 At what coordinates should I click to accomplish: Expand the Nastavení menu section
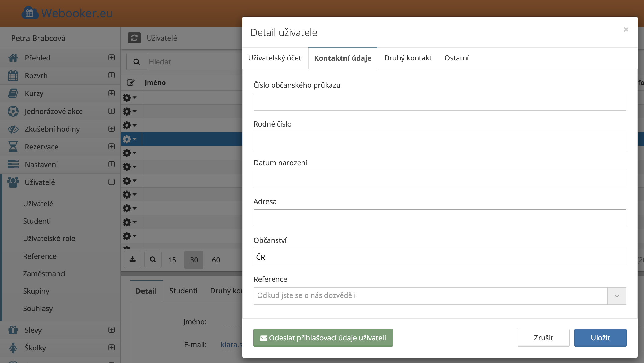(112, 164)
